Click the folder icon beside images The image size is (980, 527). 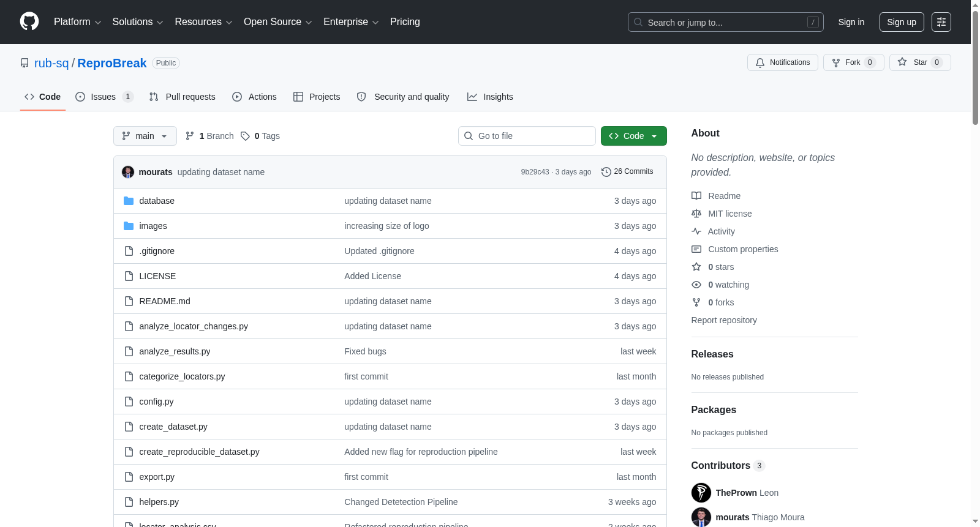(129, 226)
